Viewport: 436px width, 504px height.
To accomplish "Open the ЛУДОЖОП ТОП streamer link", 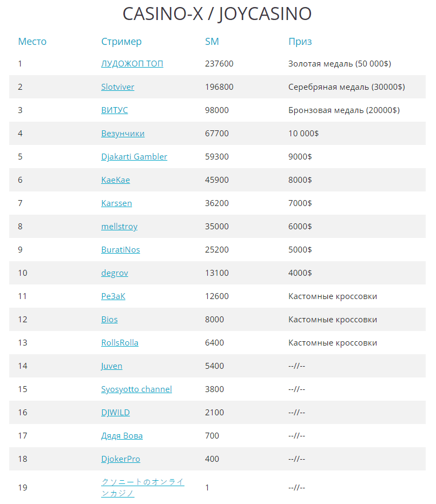I will [132, 64].
